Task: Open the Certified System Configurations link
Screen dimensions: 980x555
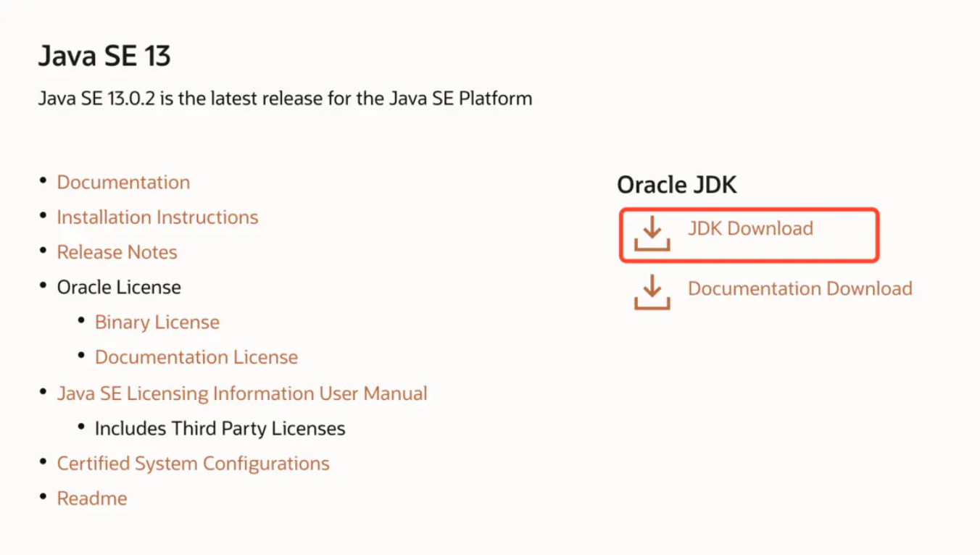Action: [x=193, y=464]
